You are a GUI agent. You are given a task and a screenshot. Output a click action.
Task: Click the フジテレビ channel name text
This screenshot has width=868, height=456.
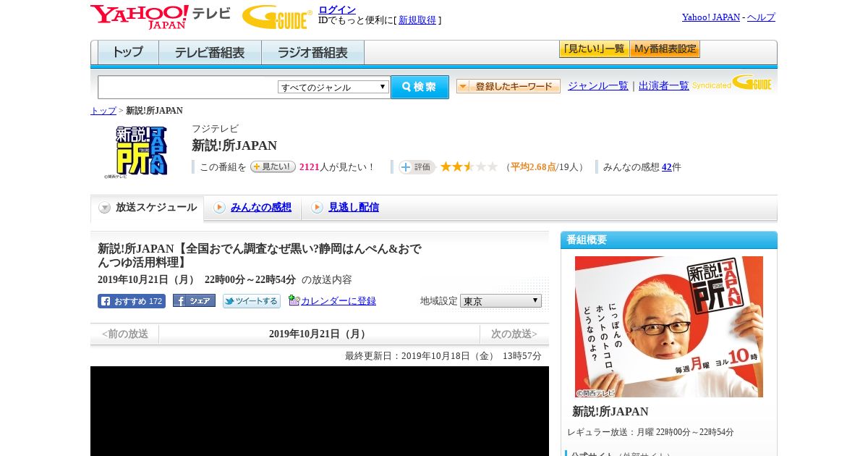coord(215,129)
